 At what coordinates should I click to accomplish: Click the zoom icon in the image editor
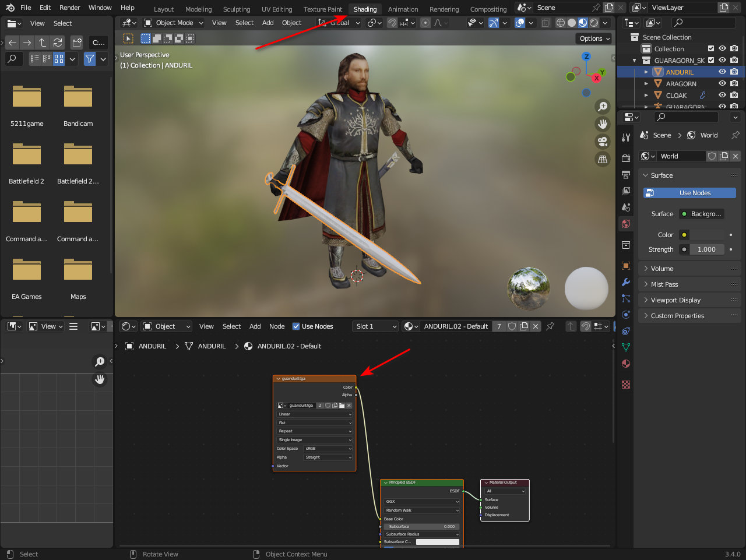coord(100,362)
